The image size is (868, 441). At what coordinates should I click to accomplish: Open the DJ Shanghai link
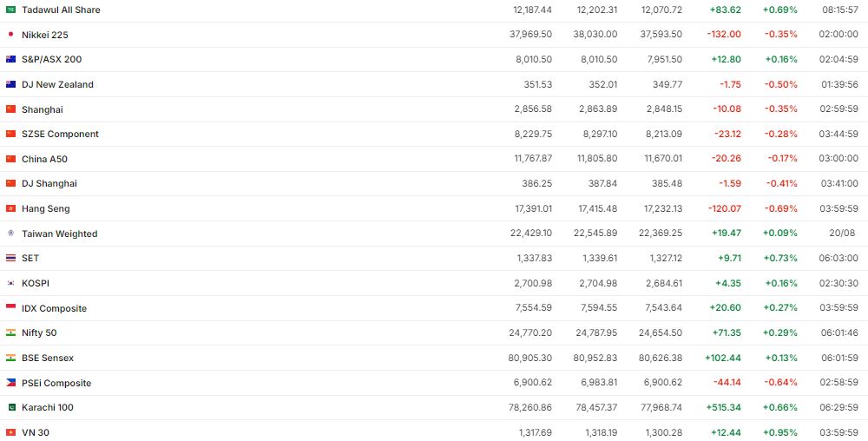pos(49,183)
